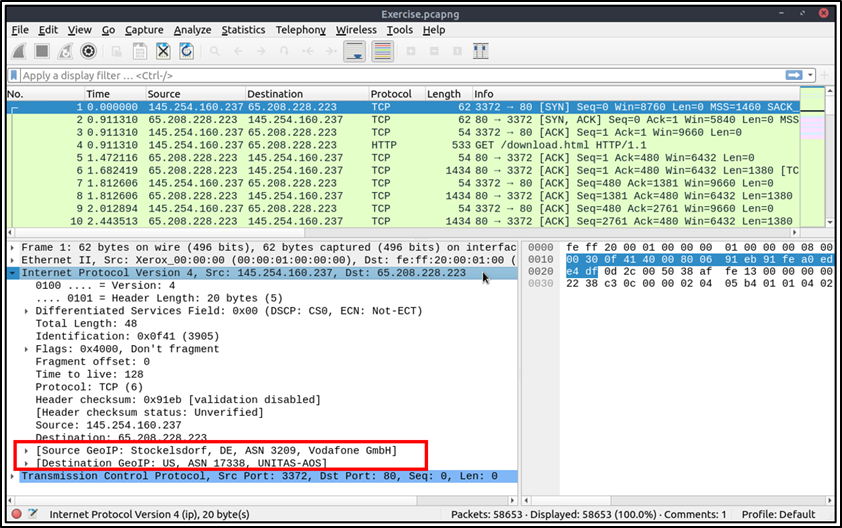Open the display filter history dropdown
This screenshot has width=842, height=528.
point(811,76)
